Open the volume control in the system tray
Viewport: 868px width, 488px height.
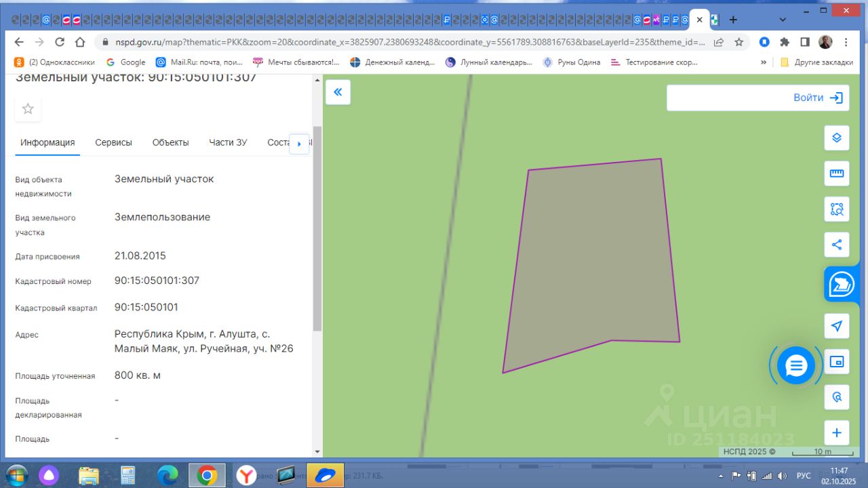click(x=781, y=475)
